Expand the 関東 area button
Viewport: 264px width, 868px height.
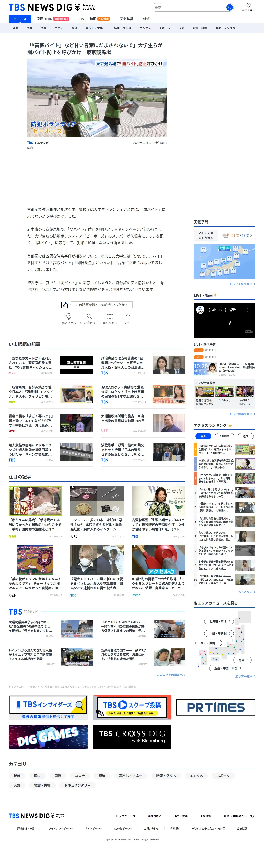pos(242,660)
